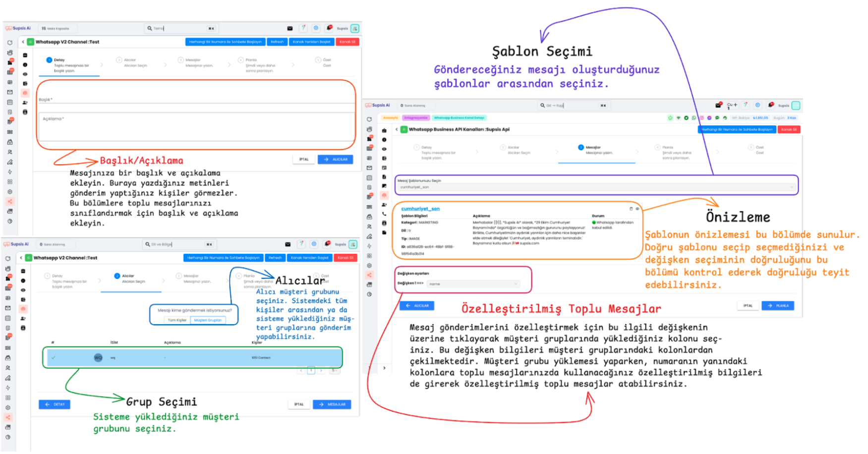Click MESAJLAR next button in Alıcılar screen
The width and height of the screenshot is (868, 454).
tap(332, 404)
